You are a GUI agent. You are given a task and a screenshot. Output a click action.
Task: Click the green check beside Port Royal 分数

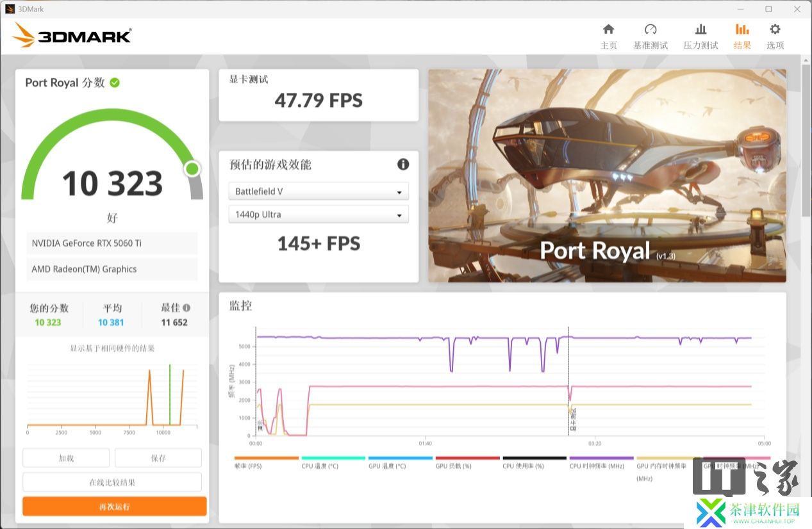(115, 83)
